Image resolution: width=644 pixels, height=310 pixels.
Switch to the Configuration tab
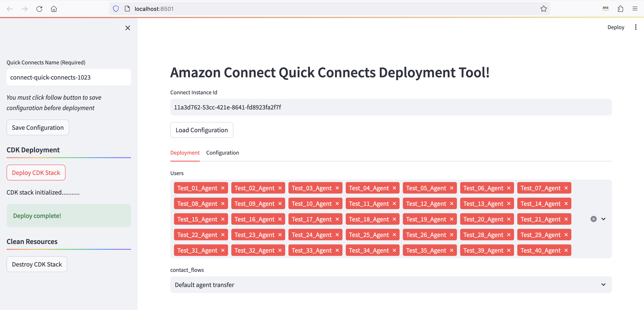point(223,153)
